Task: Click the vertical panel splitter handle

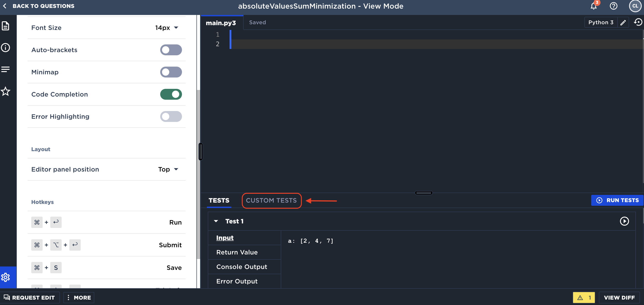Action: (201, 152)
